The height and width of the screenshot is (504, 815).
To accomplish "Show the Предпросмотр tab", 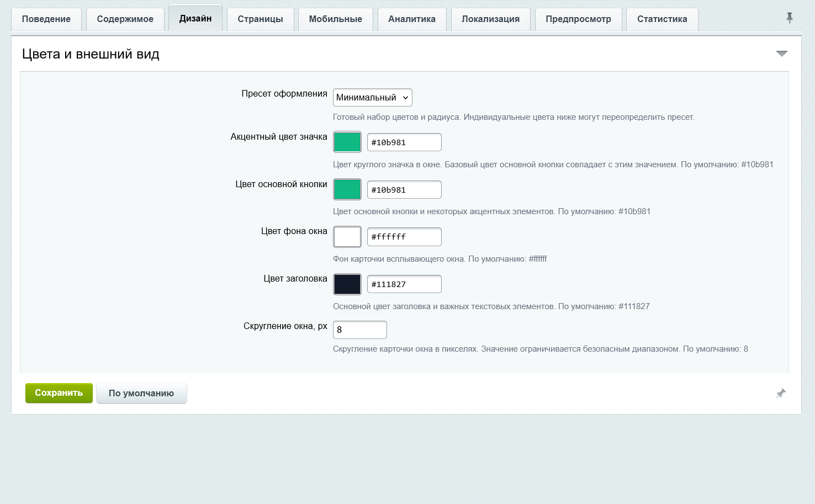I will pos(579,19).
